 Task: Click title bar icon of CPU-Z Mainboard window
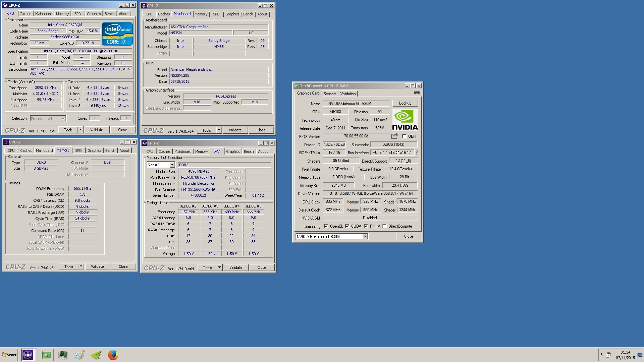[144, 6]
